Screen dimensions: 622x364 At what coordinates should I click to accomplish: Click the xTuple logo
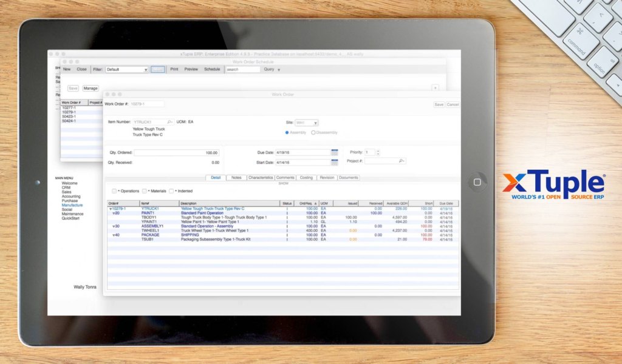553,184
